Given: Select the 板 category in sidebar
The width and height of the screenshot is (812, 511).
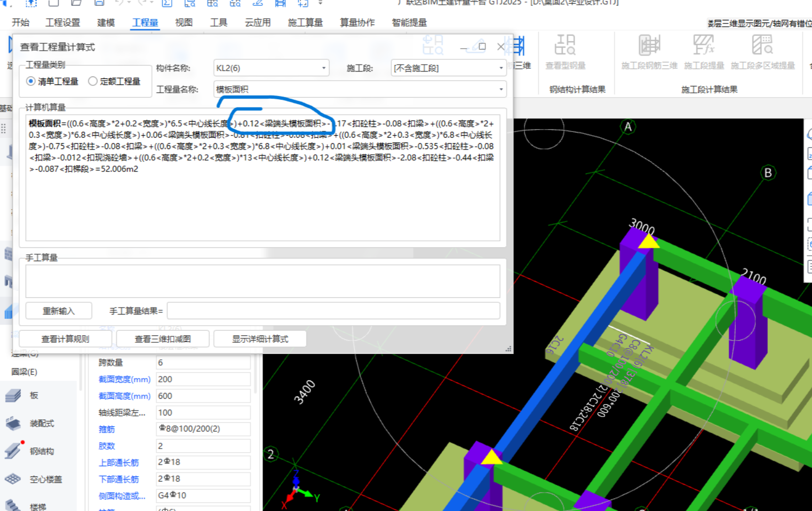Looking at the screenshot, I should pos(34,395).
